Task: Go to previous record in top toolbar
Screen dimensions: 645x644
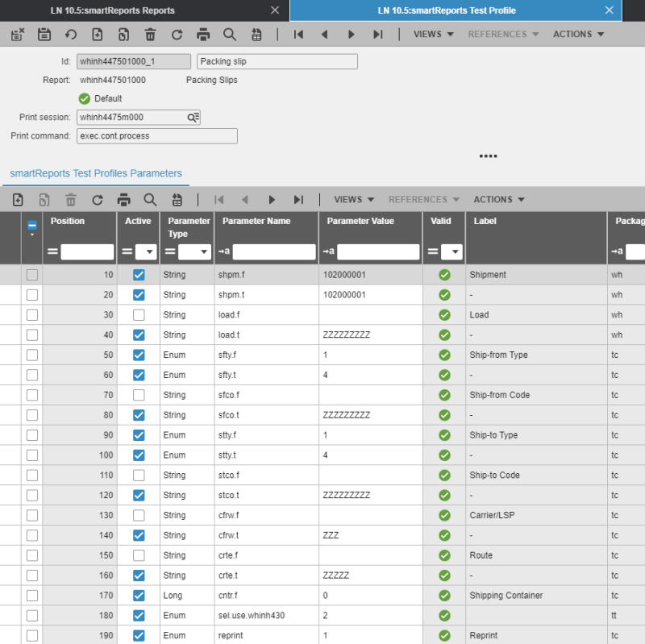Action: (x=325, y=35)
